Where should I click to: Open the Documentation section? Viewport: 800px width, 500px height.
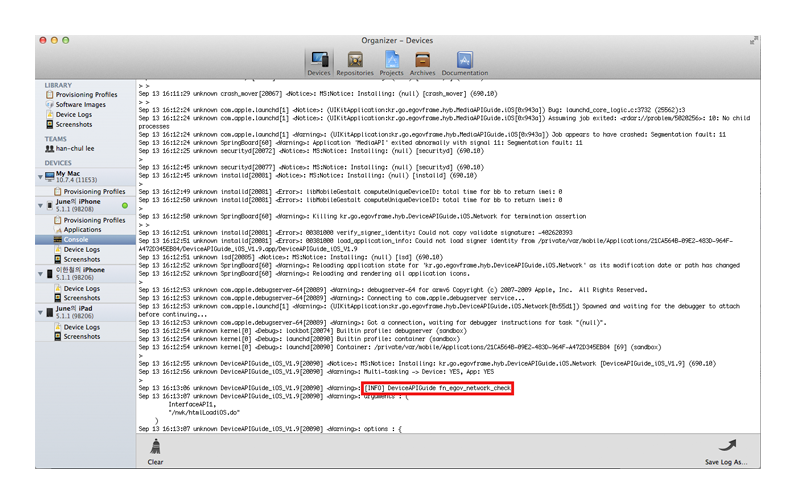pyautogui.click(x=465, y=63)
